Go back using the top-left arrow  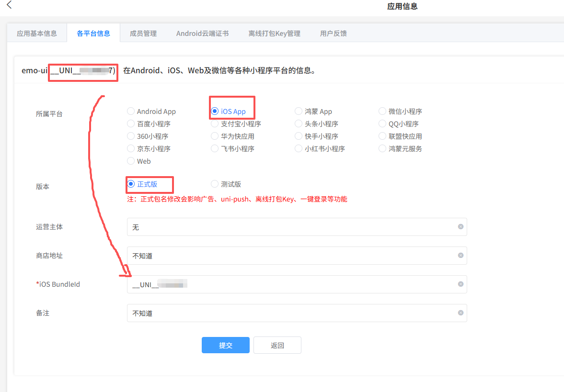[10, 5]
